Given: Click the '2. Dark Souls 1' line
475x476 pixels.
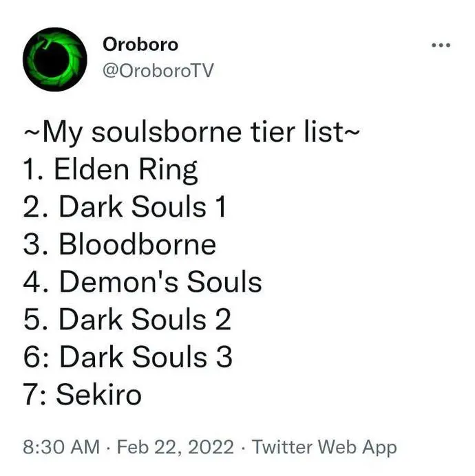Looking at the screenshot, I should click(125, 207).
